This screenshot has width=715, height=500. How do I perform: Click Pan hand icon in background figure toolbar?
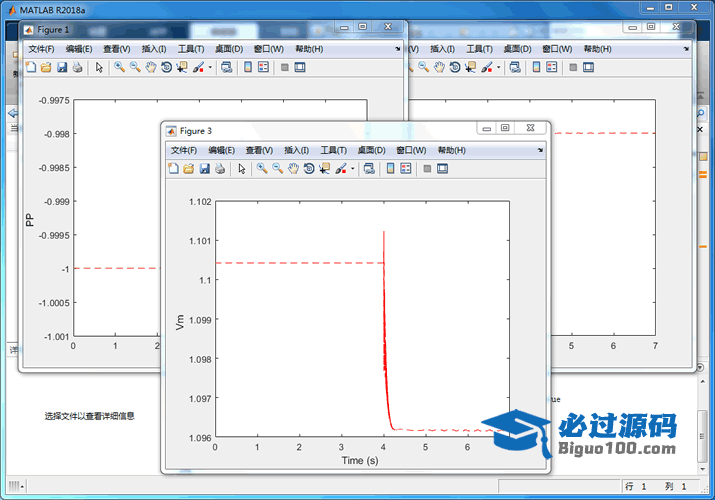point(439,67)
